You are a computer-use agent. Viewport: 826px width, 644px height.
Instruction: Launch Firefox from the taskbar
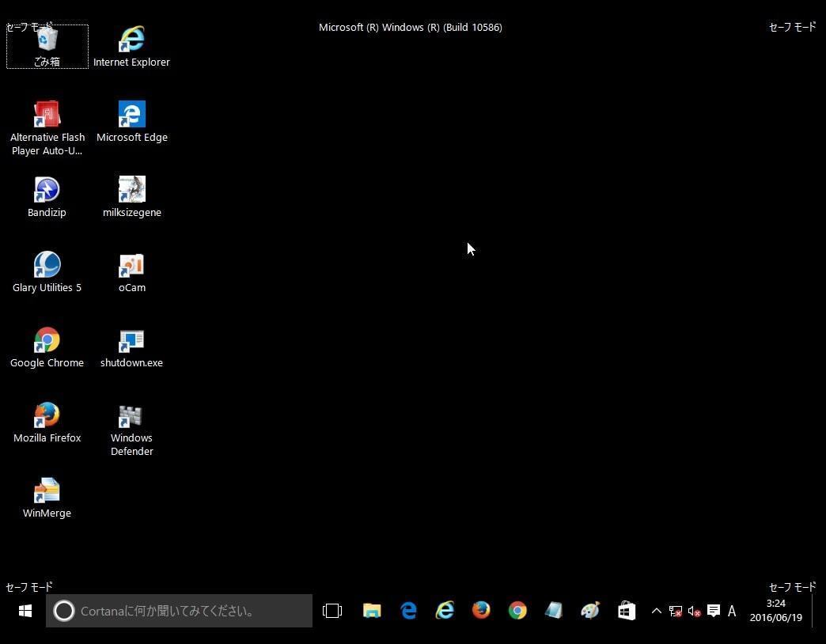[x=481, y=611]
